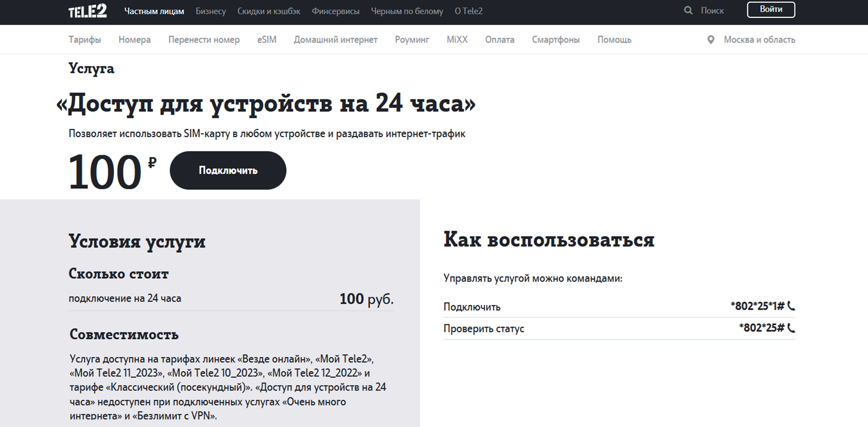This screenshot has height=427, width=868.
Task: Click the Как воспользоваться heading
Action: [549, 240]
